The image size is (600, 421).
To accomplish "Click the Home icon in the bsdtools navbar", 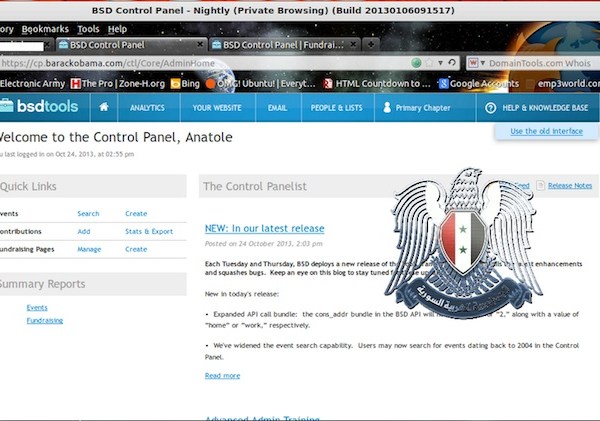I will pyautogui.click(x=103, y=107).
